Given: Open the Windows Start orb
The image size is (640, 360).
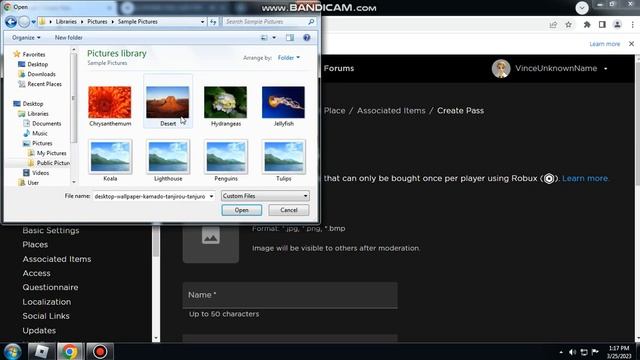Looking at the screenshot, I should (x=12, y=351).
